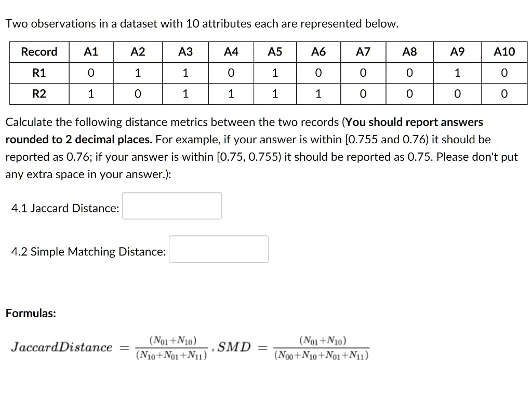
Task: Select the Record column header
Action: pos(38,51)
